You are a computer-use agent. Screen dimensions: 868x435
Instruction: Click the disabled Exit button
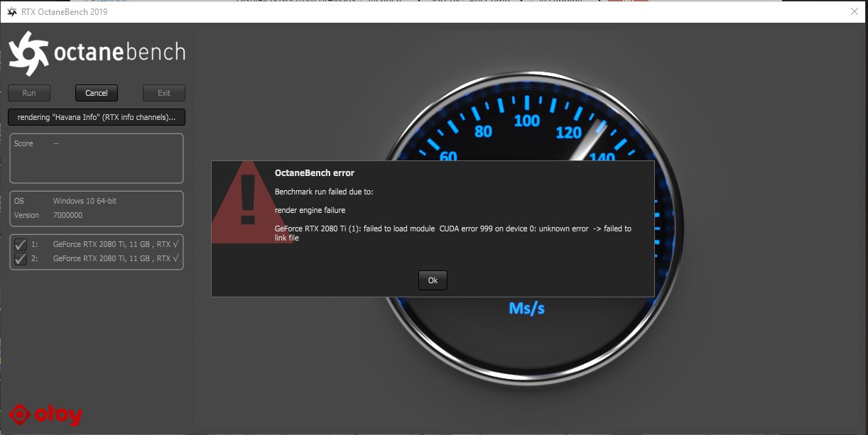[164, 93]
